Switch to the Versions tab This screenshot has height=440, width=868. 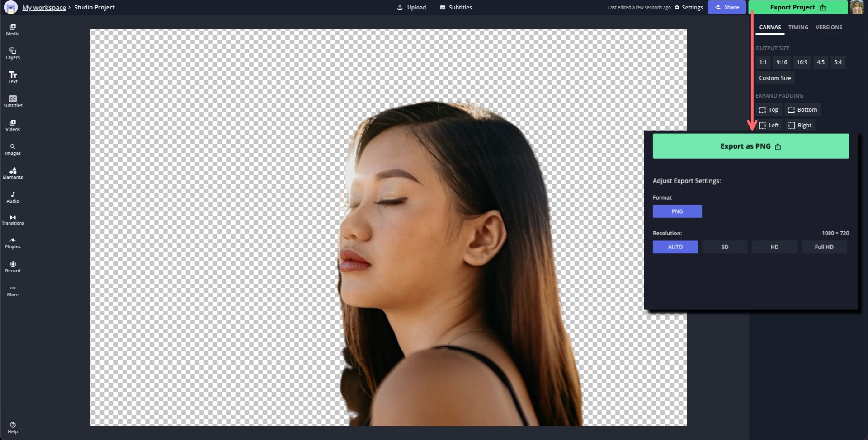(829, 28)
